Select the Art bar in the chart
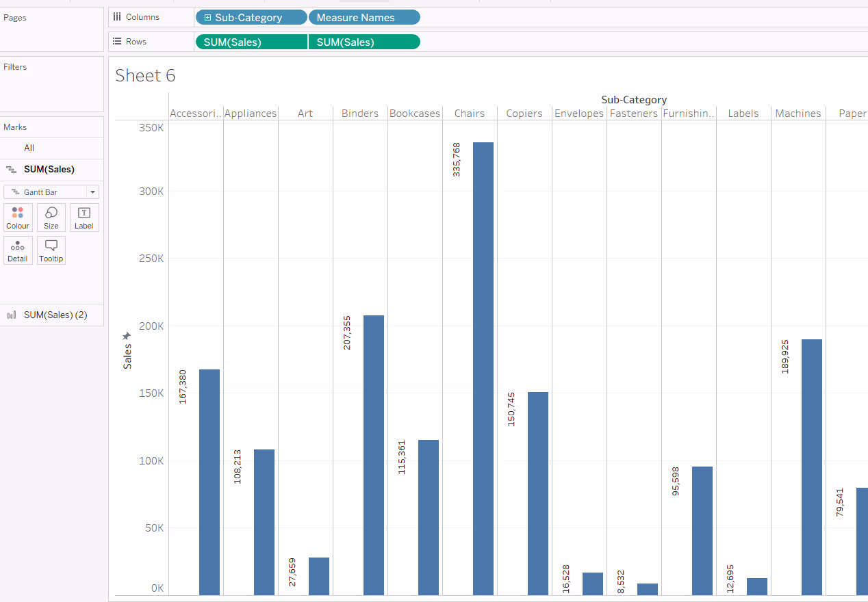868x602 pixels. [x=319, y=576]
